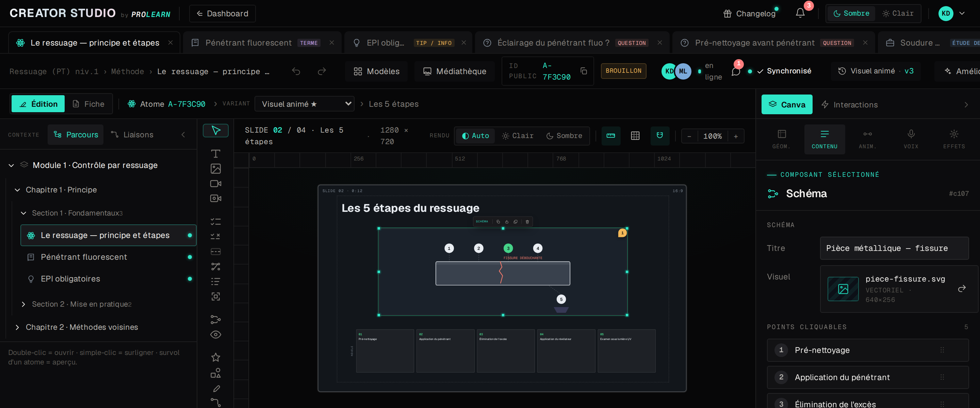Click the undo arrow icon

[296, 71]
